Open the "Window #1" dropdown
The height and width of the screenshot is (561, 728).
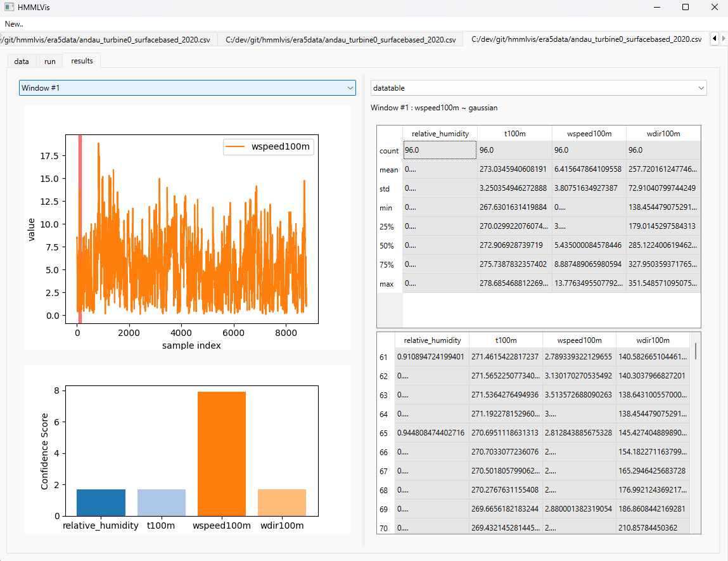pyautogui.click(x=187, y=88)
